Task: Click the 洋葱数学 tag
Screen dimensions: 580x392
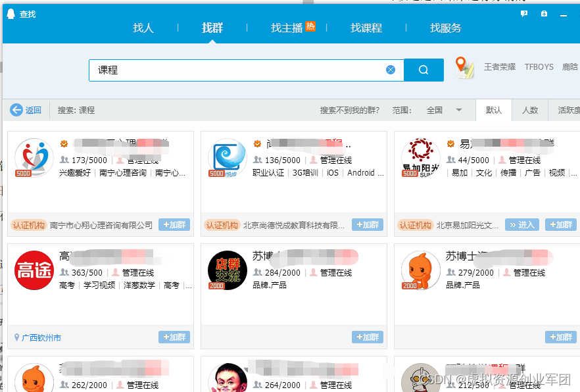Action: (x=139, y=285)
